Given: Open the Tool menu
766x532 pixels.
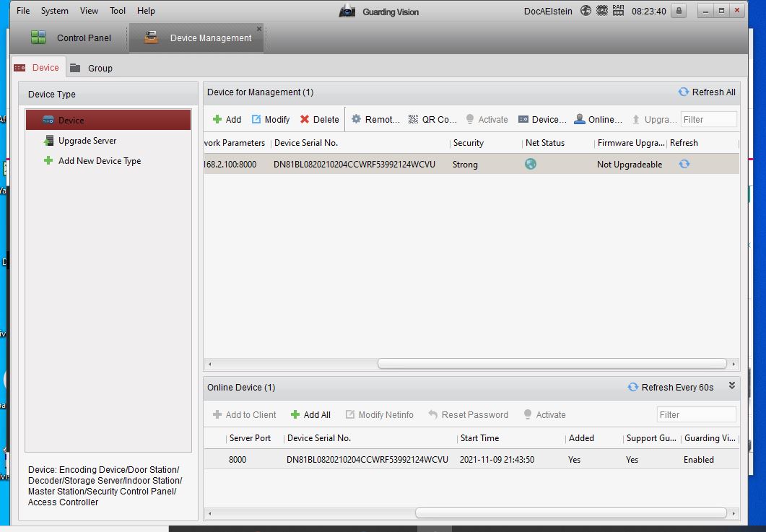Looking at the screenshot, I should 117,10.
